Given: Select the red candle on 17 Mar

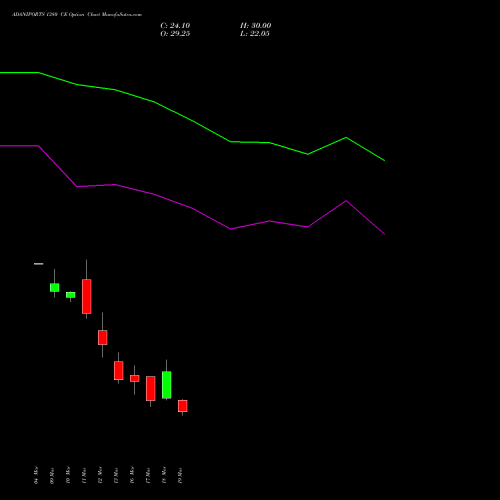Looking at the screenshot, I should [x=151, y=388].
